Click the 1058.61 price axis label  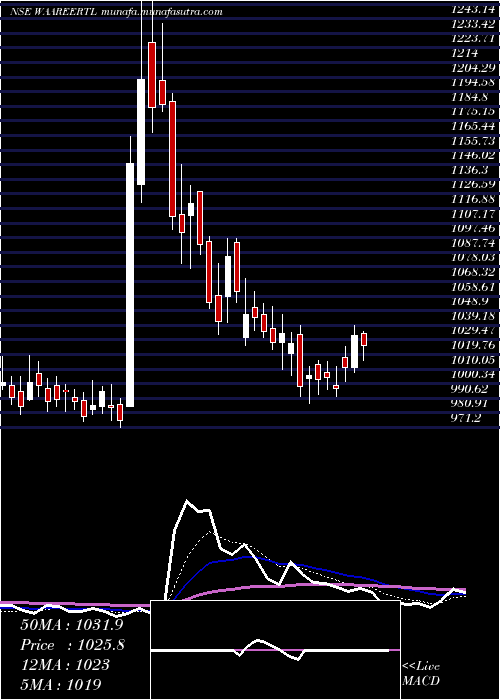tap(472, 287)
